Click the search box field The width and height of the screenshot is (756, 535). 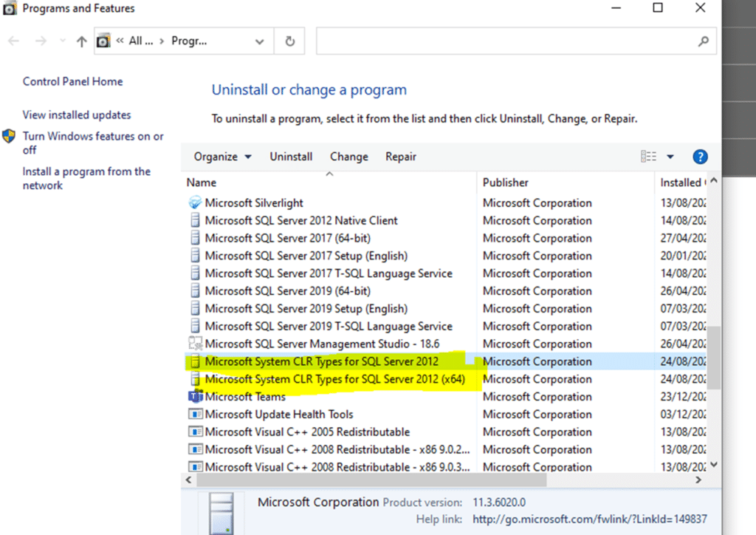tap(516, 41)
